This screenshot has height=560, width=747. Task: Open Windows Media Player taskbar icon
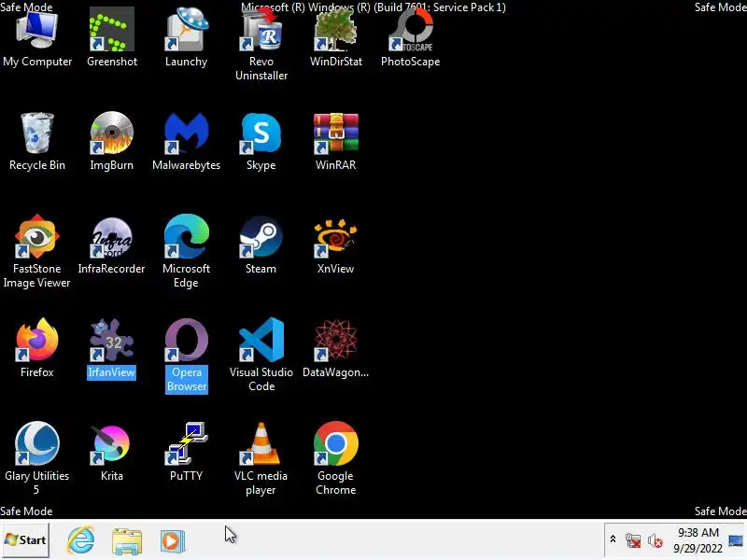coord(173,541)
